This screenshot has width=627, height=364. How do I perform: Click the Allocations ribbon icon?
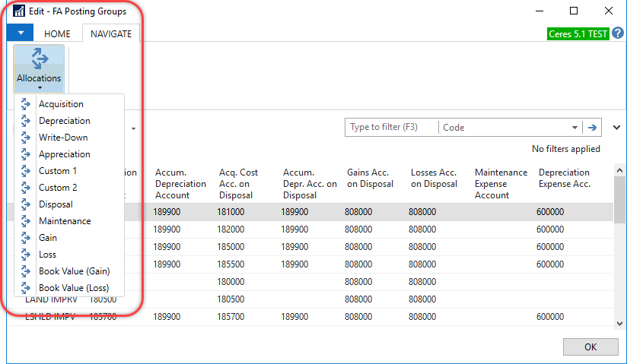(38, 59)
